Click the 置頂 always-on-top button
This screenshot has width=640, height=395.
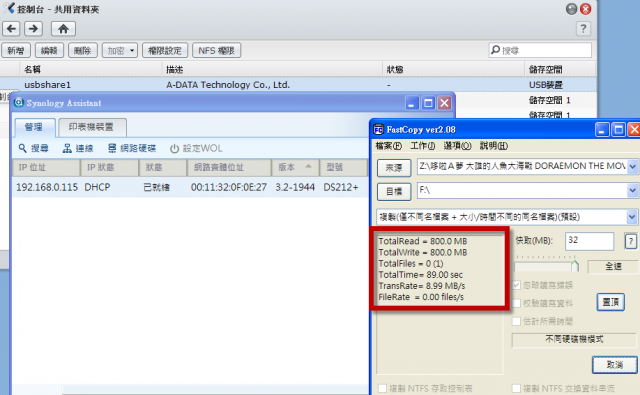point(611,302)
